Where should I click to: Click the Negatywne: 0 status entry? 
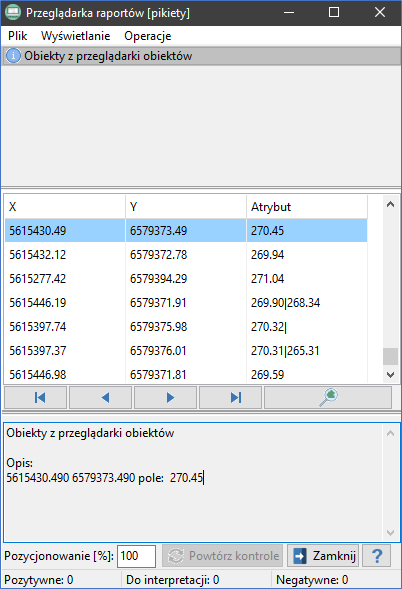click(312, 580)
